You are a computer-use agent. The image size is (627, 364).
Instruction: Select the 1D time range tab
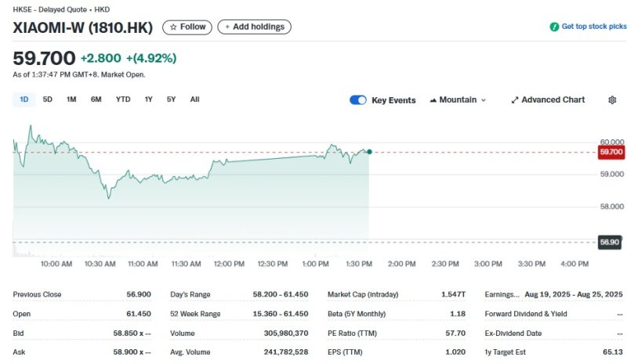coord(24,99)
